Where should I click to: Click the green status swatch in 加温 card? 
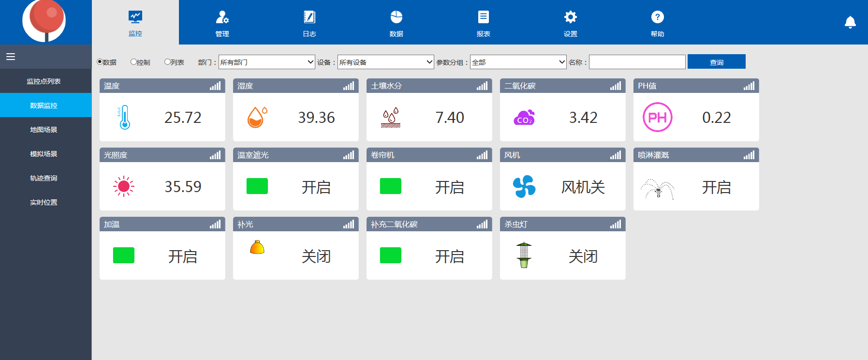coord(124,255)
